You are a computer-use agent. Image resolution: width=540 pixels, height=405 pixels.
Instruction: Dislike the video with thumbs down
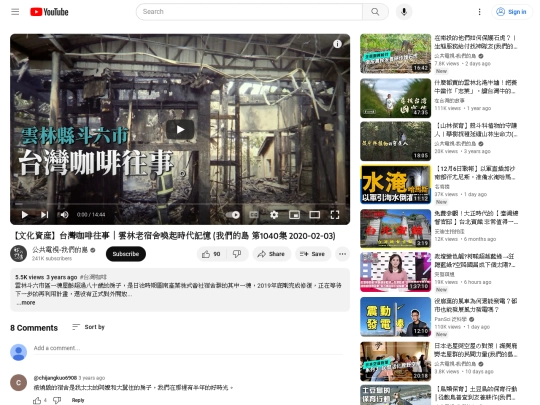click(237, 254)
